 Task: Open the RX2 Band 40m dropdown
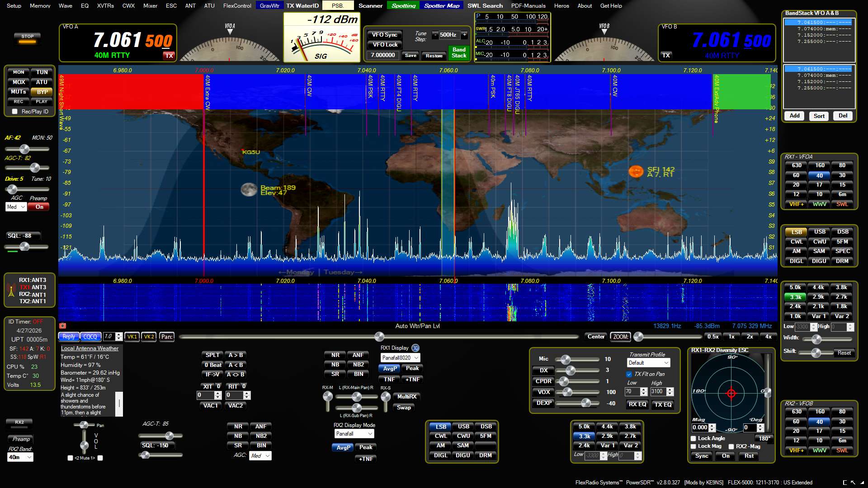pos(20,457)
